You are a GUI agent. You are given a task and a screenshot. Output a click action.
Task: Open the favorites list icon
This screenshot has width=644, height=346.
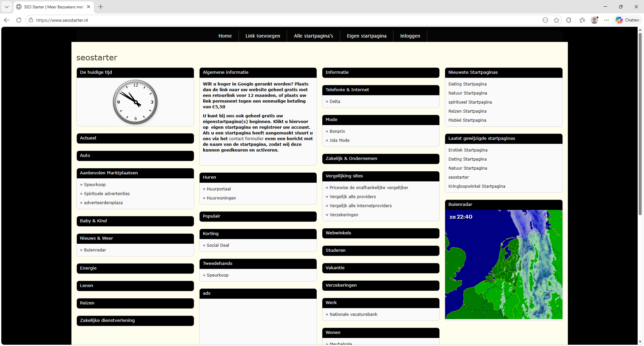point(582,20)
